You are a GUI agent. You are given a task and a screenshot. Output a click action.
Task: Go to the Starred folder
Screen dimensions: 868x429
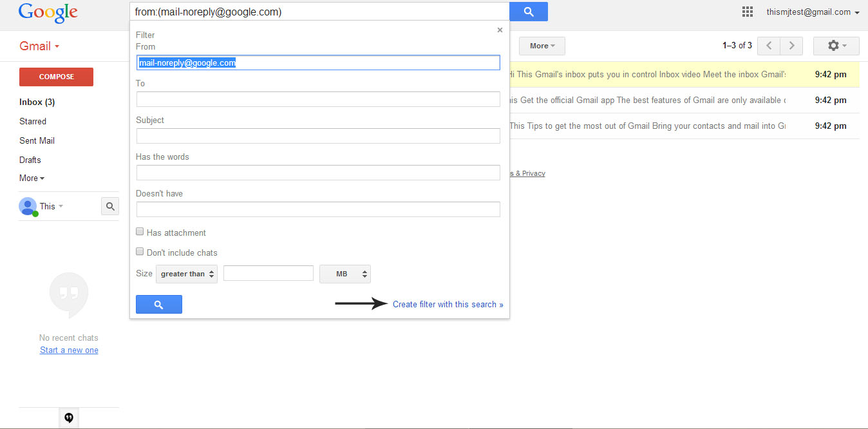coord(33,122)
